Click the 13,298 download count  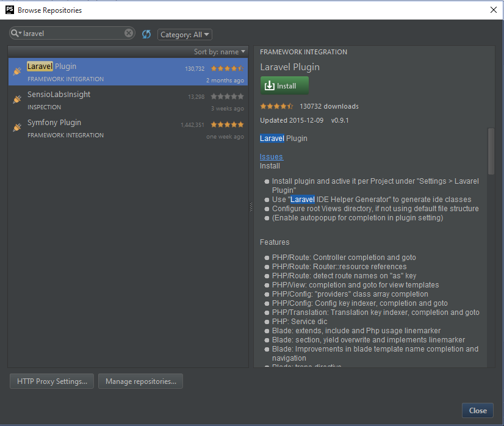[196, 97]
